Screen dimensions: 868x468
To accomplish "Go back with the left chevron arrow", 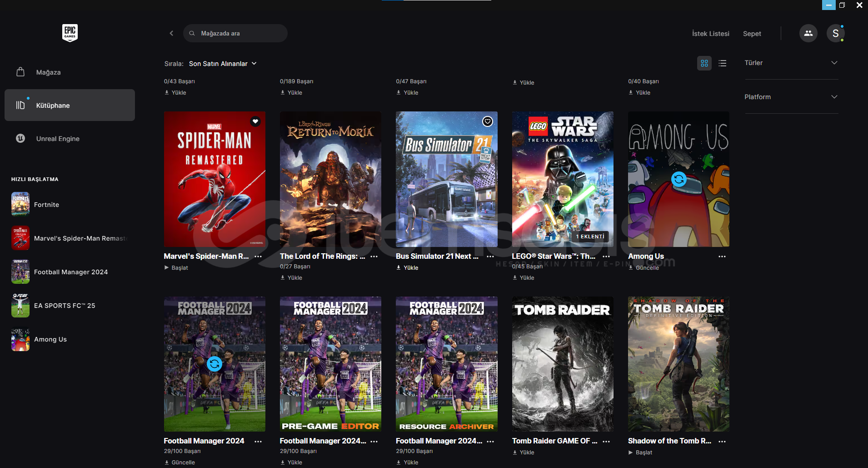I will coord(171,33).
